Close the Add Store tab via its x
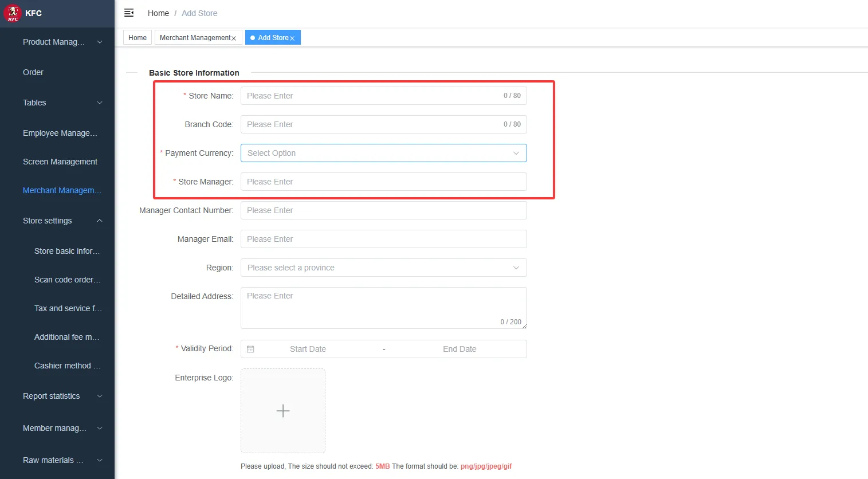868x479 pixels. (292, 38)
